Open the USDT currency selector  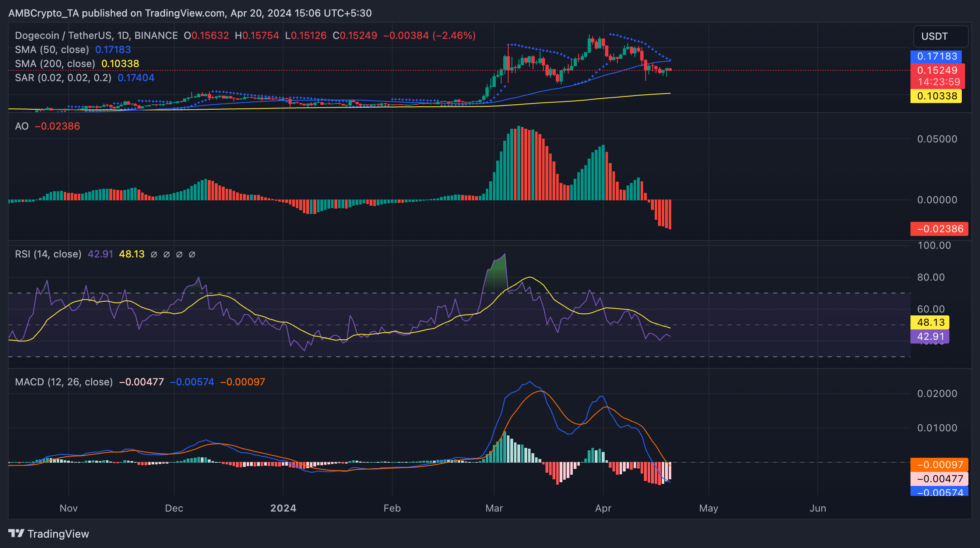[941, 36]
